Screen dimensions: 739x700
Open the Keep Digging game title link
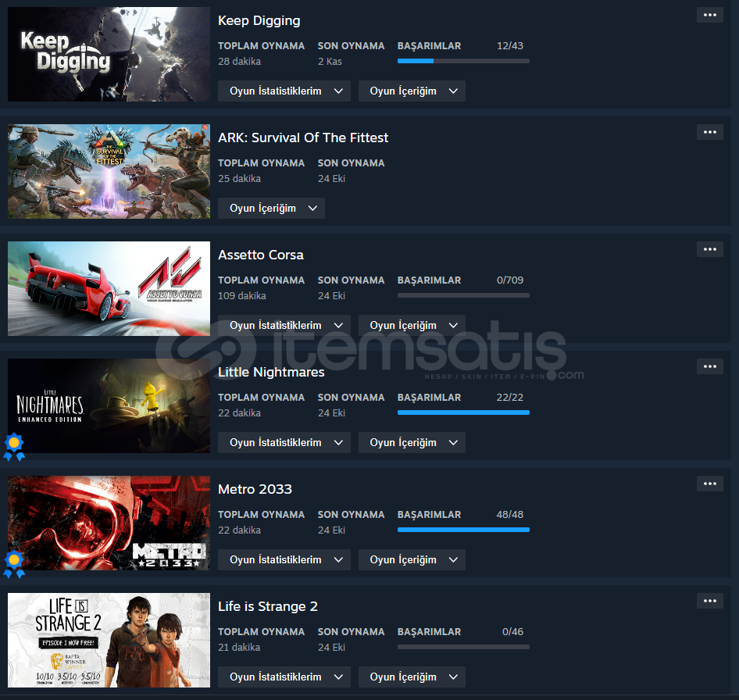[x=259, y=21]
